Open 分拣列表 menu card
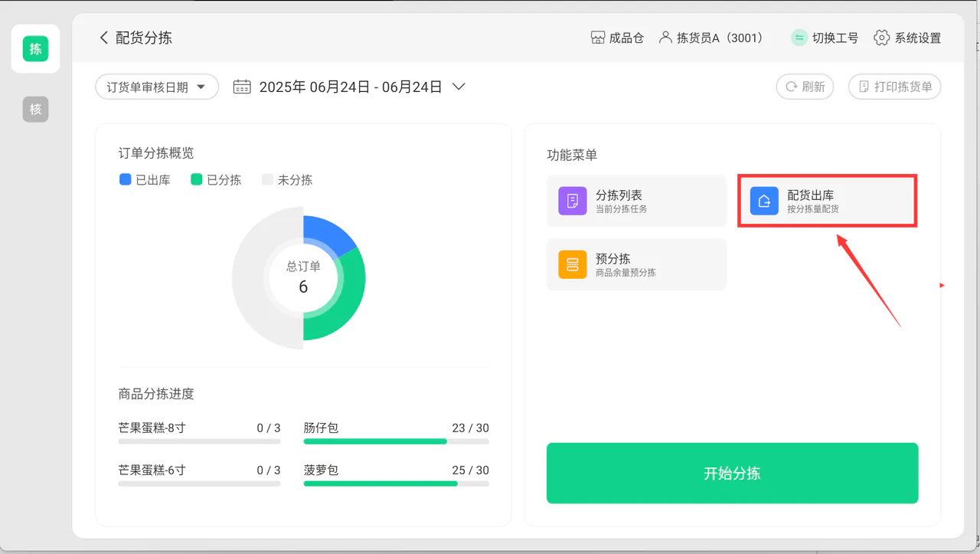Screen dimensions: 980x554 click(x=636, y=201)
